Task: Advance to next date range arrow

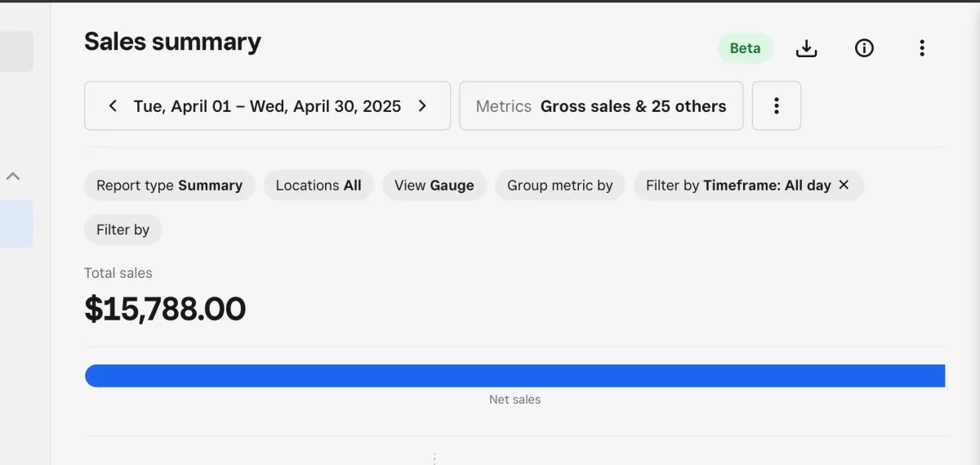Action: pos(422,105)
